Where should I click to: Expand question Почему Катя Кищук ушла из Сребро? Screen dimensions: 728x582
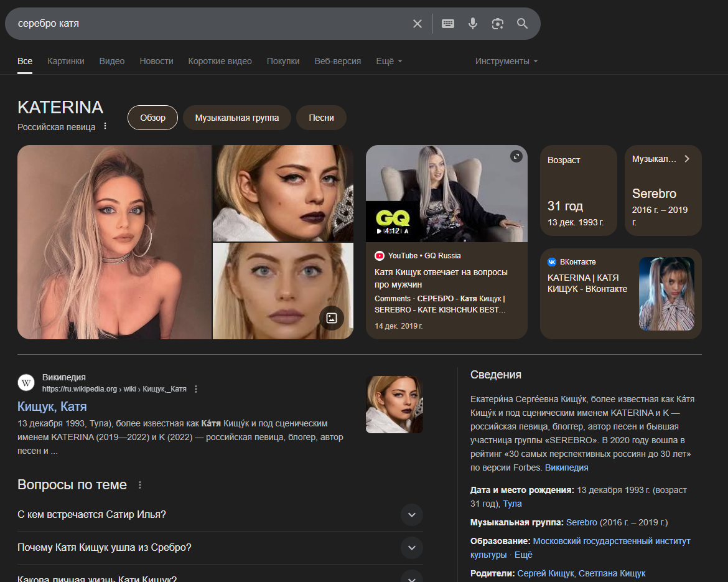220,548
